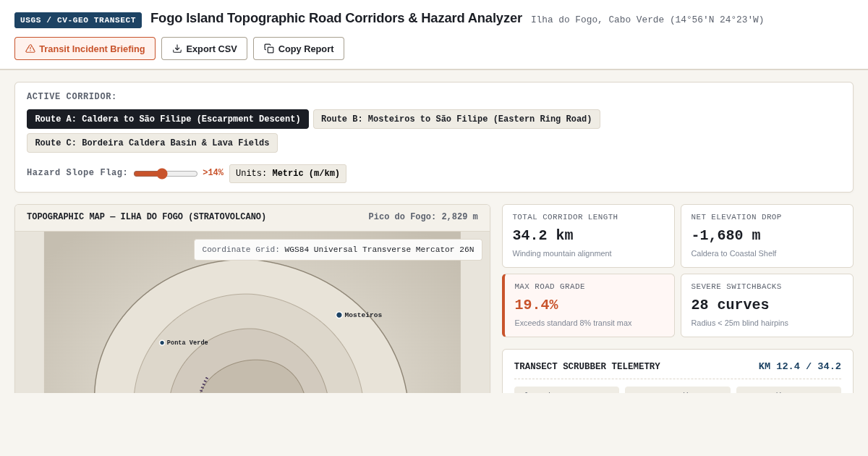868x456 pixels.
Task: Click the Ilha do Fogo, Cabo Verde coordinates text
Action: coord(647,20)
